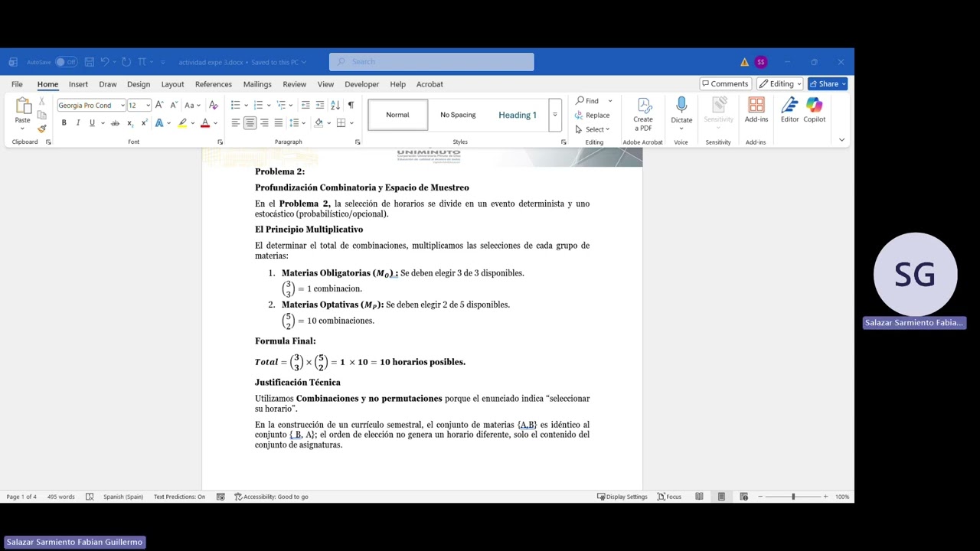Open Accessibility: Good to go checker
Image resolution: width=980 pixels, height=551 pixels.
[271, 497]
